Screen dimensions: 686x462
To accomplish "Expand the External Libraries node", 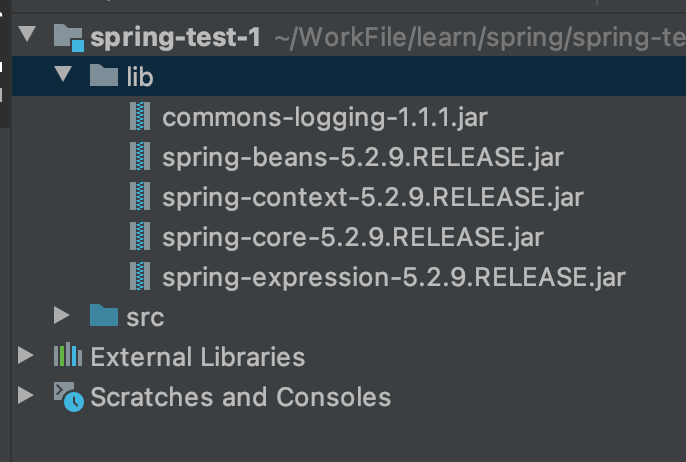I will tap(27, 356).
